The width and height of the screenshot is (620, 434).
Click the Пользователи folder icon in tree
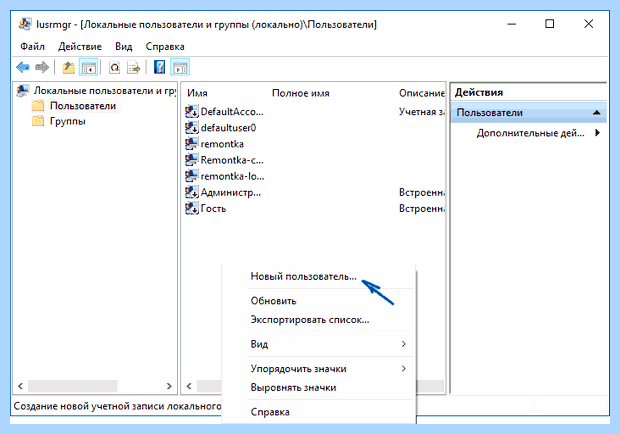coord(38,106)
